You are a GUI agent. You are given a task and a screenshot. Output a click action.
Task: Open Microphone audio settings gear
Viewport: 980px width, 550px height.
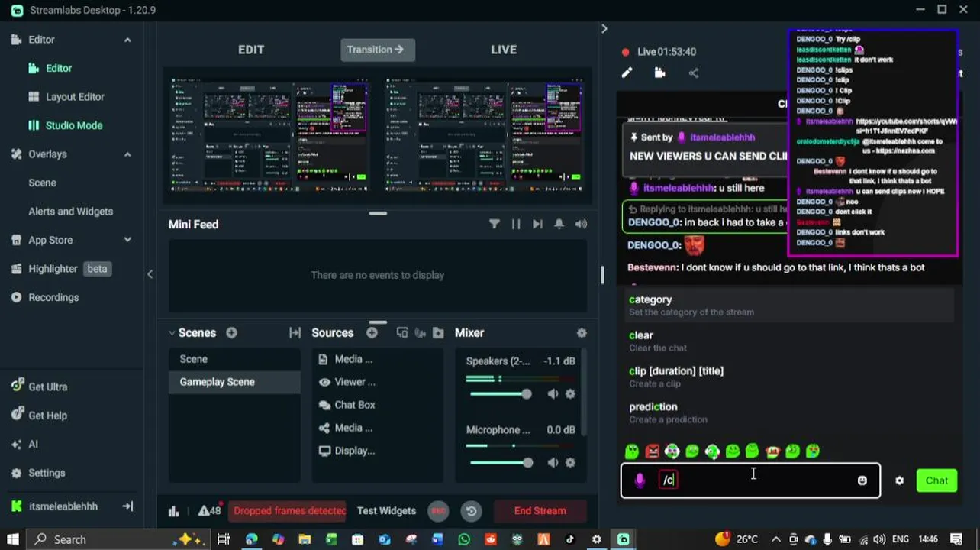tap(570, 462)
